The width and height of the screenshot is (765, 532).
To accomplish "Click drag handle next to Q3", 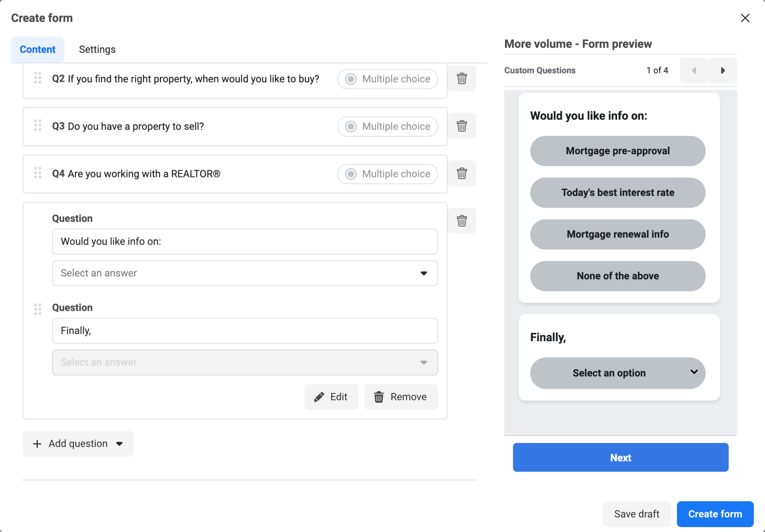I will click(38, 125).
